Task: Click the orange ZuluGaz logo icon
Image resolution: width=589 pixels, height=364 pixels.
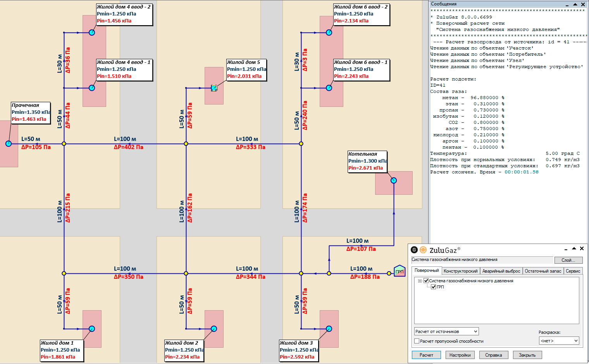Action: (423, 250)
